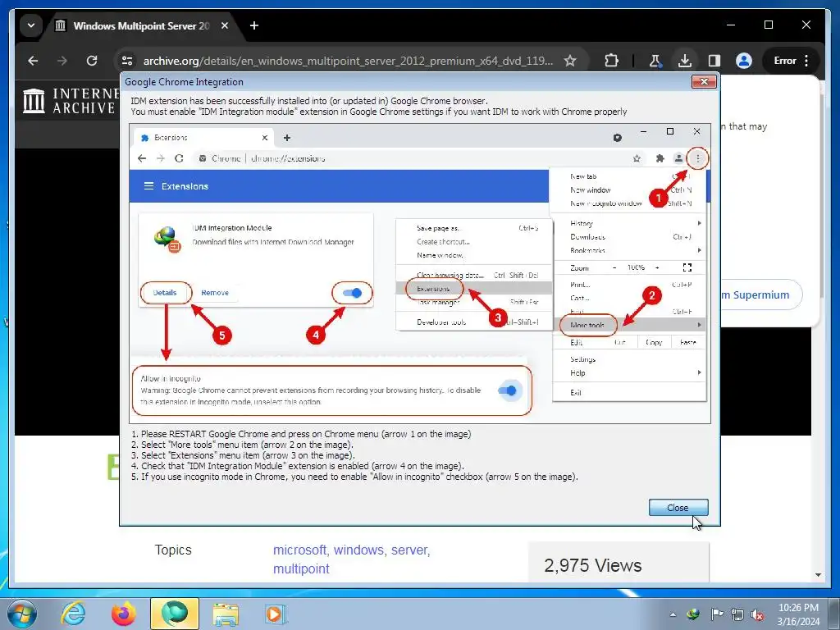Show hidden system tray icons arrow
Screen dimensions: 840x630
click(x=673, y=614)
